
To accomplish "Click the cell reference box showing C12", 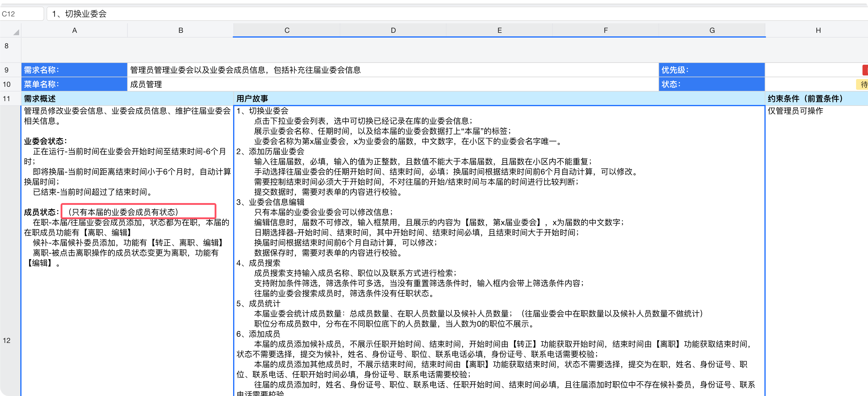I will (x=21, y=13).
